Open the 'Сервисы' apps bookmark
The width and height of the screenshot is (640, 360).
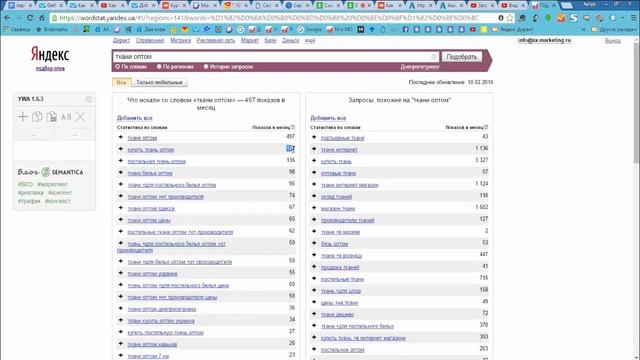pos(17,29)
